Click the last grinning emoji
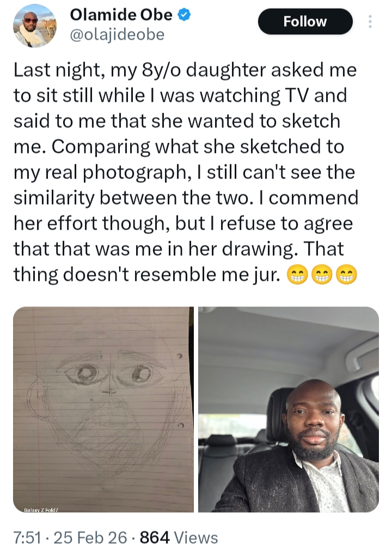 point(346,275)
